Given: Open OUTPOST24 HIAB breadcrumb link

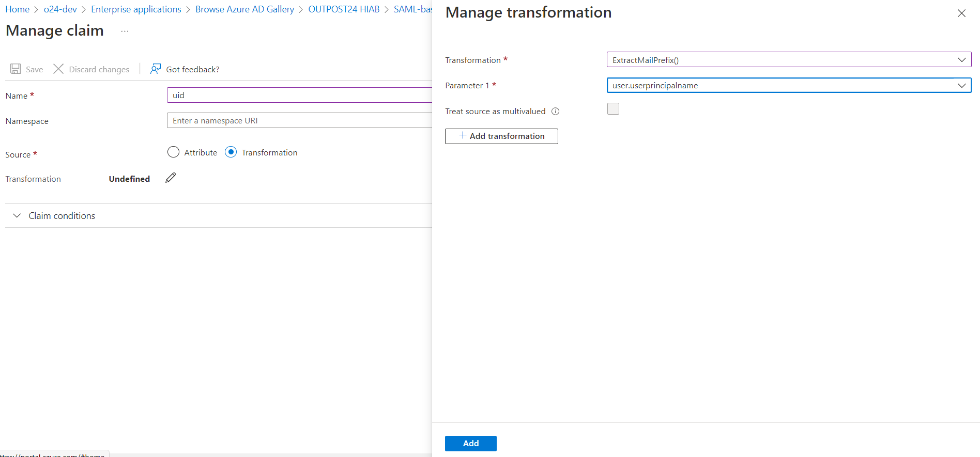Looking at the screenshot, I should (344, 9).
